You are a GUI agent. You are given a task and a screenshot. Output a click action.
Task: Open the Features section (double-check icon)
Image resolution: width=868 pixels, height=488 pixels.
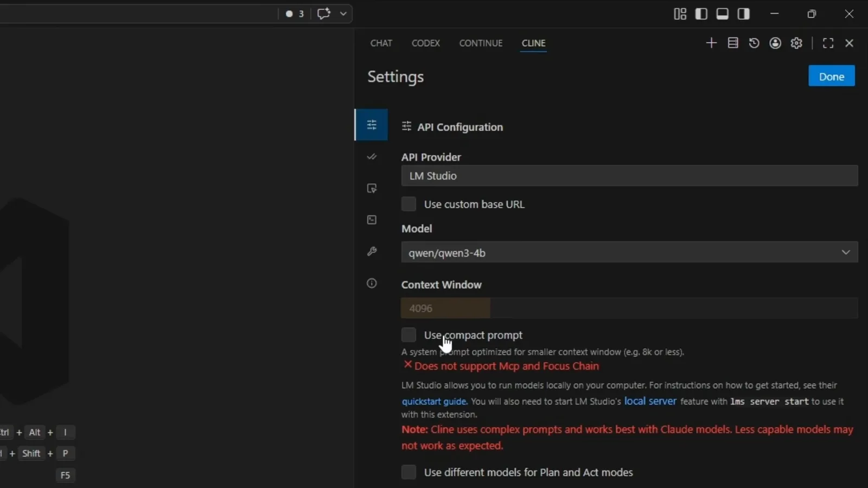tap(372, 157)
